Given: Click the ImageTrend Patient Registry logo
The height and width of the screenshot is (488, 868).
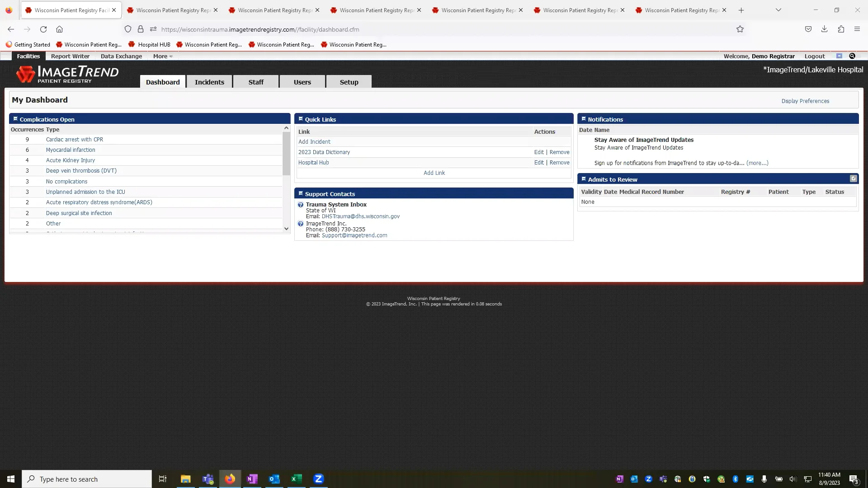Looking at the screenshot, I should coord(67,74).
